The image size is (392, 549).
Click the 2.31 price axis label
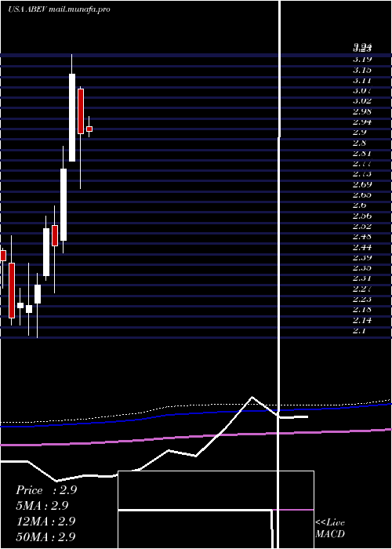(362, 278)
